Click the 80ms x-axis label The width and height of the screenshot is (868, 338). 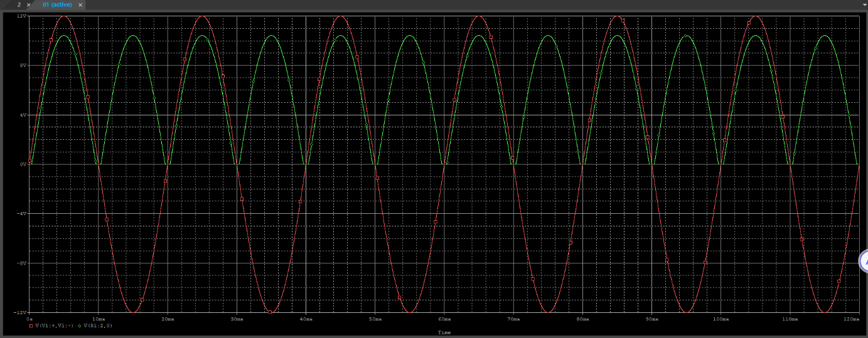pyautogui.click(x=582, y=319)
